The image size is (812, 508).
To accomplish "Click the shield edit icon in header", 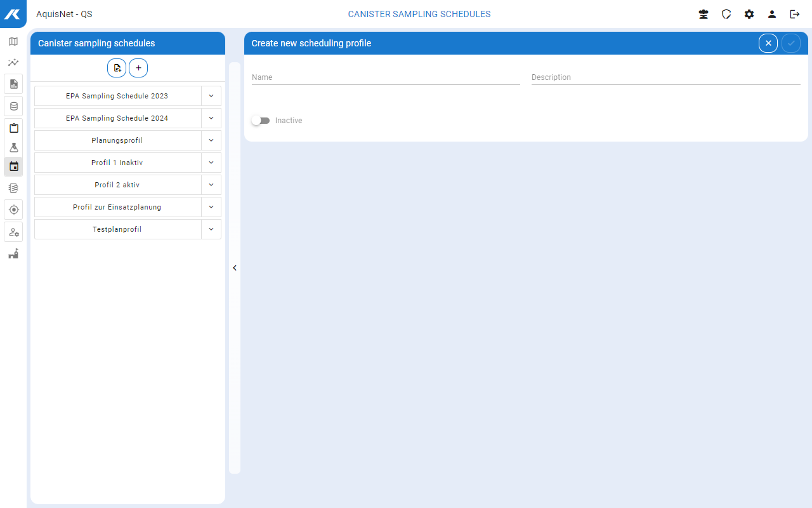I will tap(726, 14).
